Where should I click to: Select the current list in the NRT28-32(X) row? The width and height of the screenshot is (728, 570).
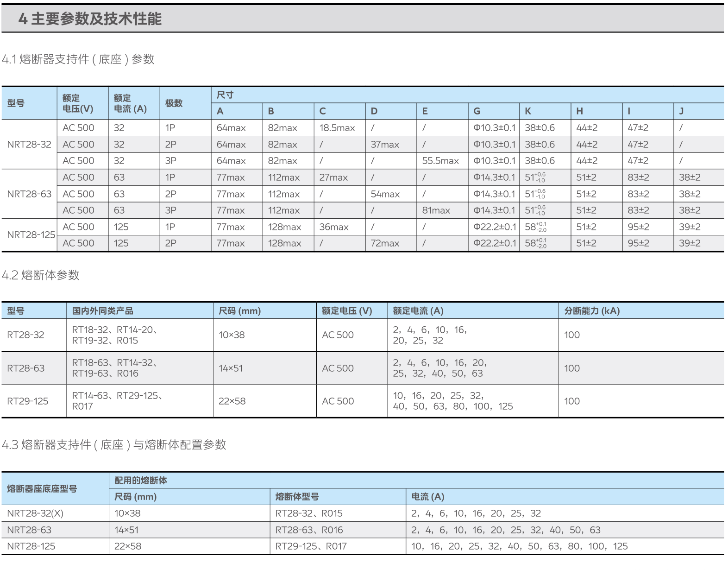pos(476,513)
